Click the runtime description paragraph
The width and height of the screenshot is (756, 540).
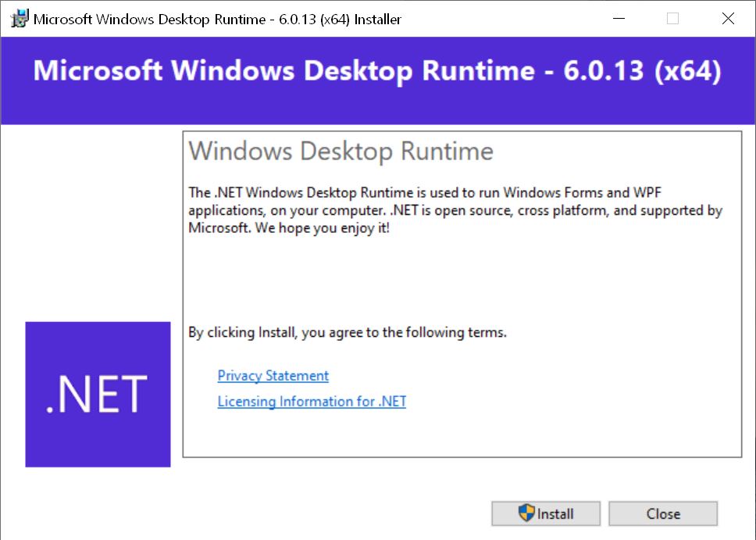[453, 209]
